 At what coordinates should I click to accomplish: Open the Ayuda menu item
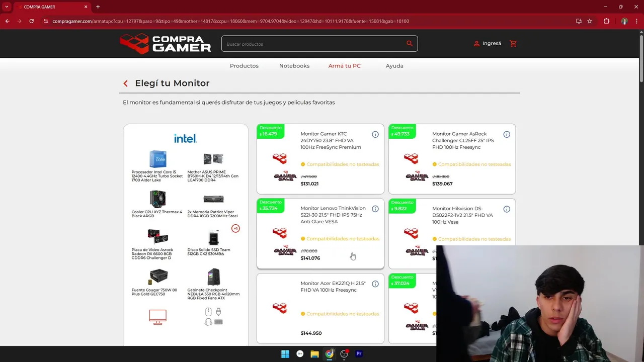click(394, 66)
